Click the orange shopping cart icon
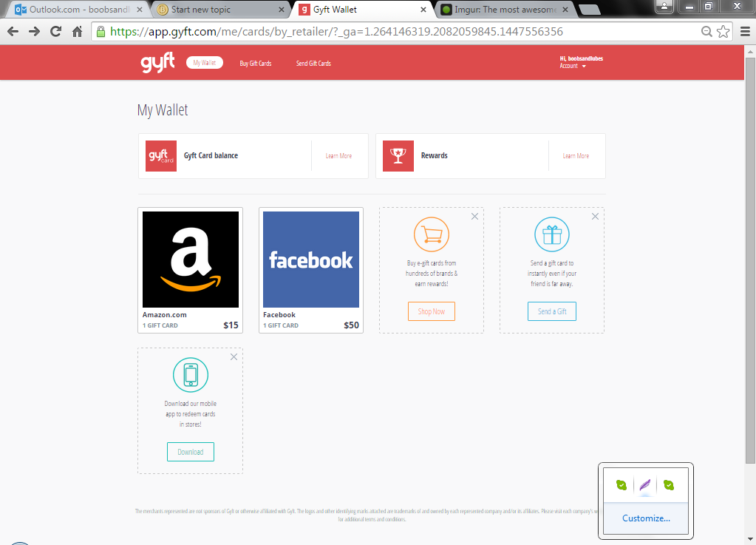This screenshot has height=545, width=756. [x=432, y=234]
